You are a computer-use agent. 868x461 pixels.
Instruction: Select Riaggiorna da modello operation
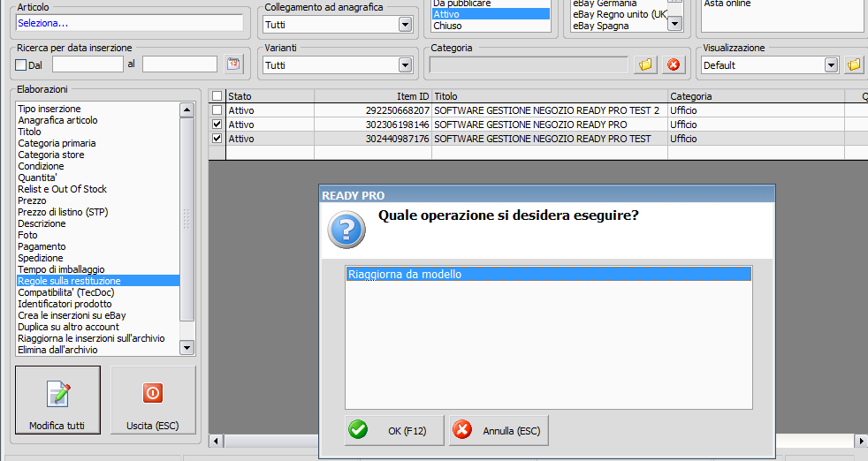tap(549, 274)
